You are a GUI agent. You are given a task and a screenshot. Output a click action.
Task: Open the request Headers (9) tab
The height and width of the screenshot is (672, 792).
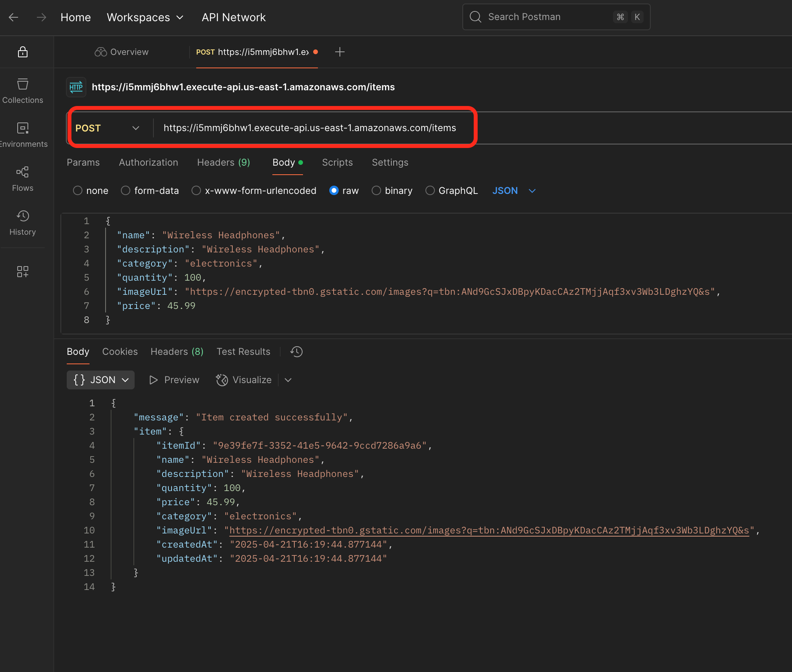[x=224, y=163]
